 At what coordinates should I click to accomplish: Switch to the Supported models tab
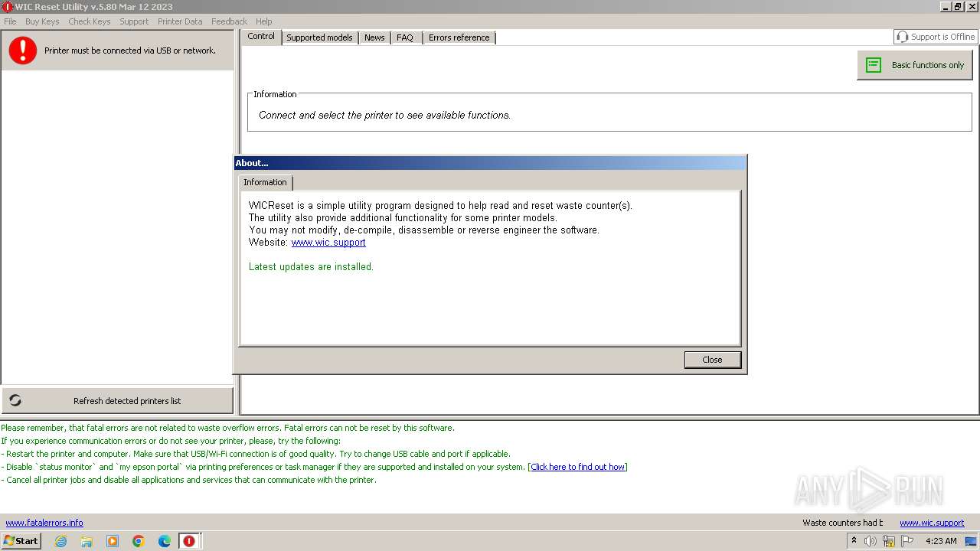[x=319, y=37]
